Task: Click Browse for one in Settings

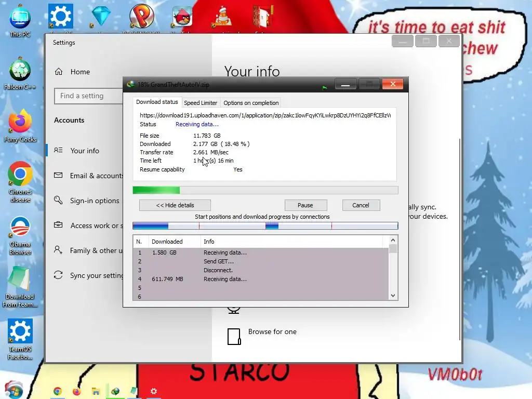Action: pyautogui.click(x=272, y=331)
